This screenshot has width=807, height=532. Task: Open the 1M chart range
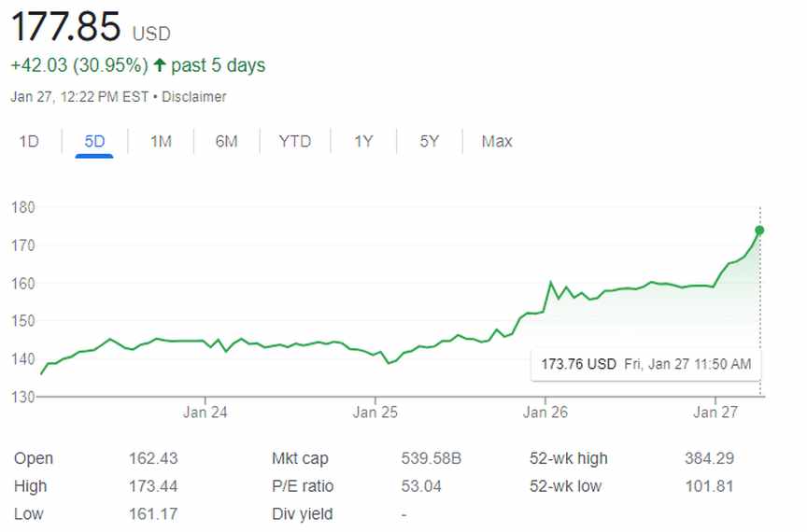[161, 142]
